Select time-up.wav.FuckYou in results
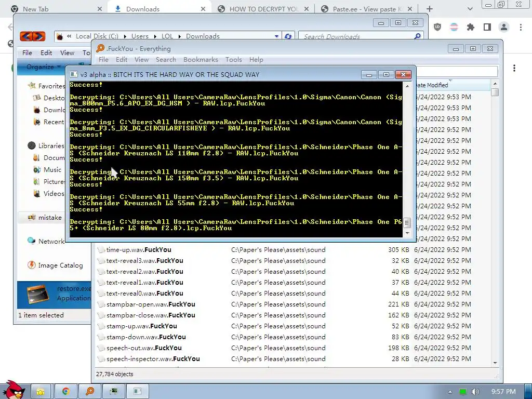 tap(139, 250)
